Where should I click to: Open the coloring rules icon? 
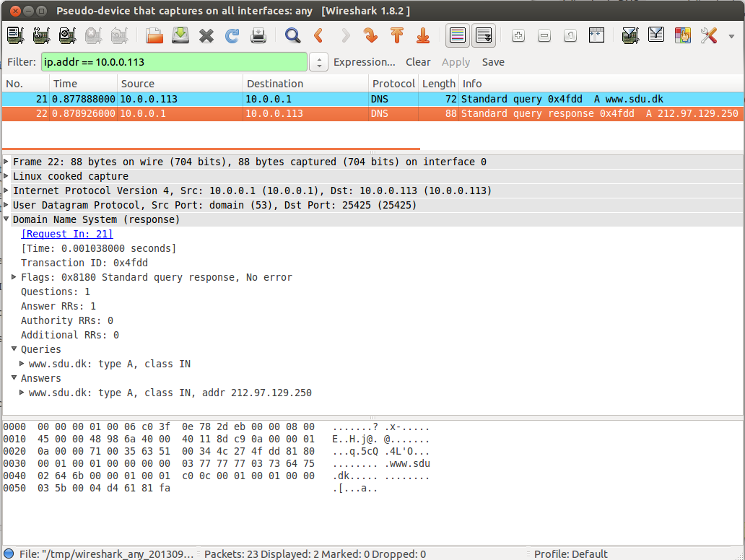pyautogui.click(x=682, y=35)
